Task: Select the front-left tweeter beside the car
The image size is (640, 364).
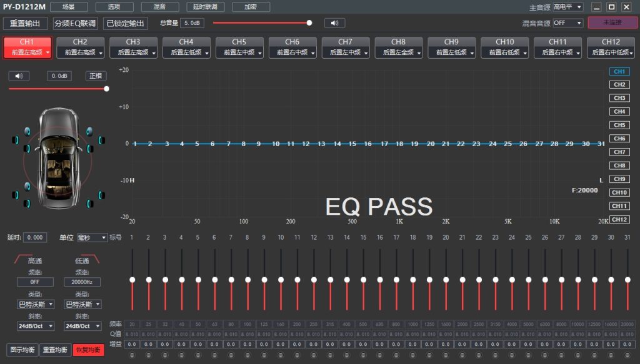Action: [x=27, y=131]
